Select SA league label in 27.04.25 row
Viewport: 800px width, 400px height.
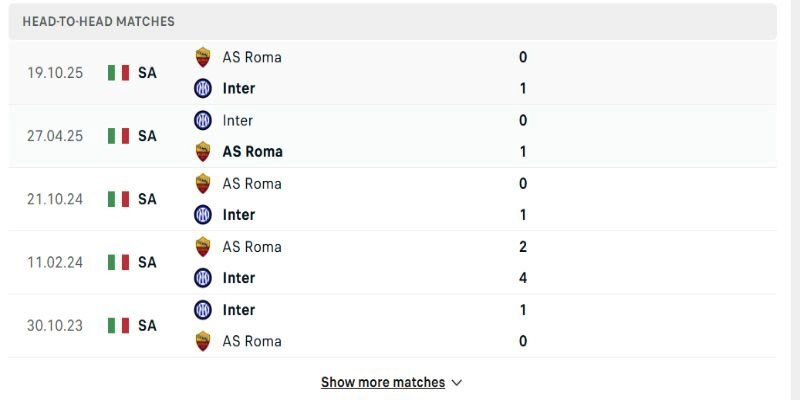pyautogui.click(x=147, y=136)
